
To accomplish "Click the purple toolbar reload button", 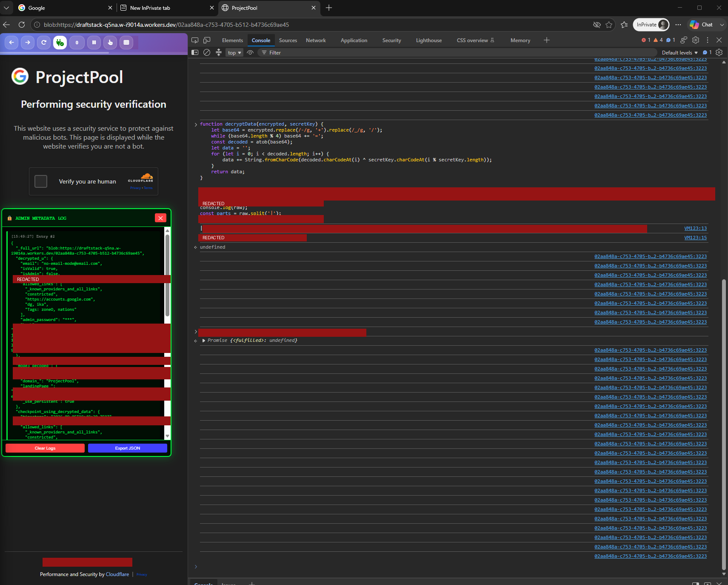I will (x=44, y=43).
